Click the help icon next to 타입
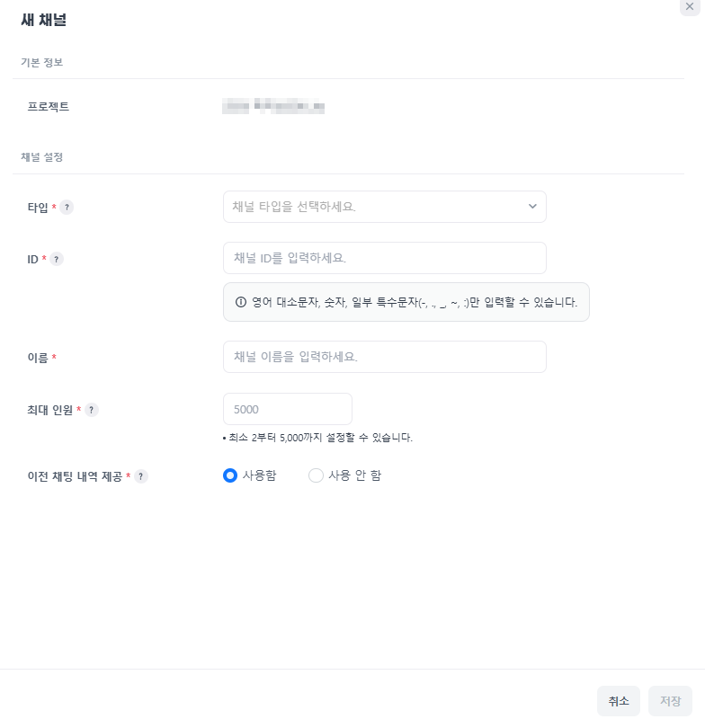 (x=67, y=208)
